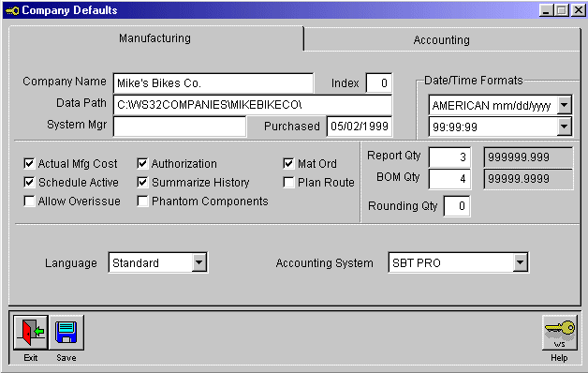Click the Date/Time Formats group label

pyautogui.click(x=473, y=81)
